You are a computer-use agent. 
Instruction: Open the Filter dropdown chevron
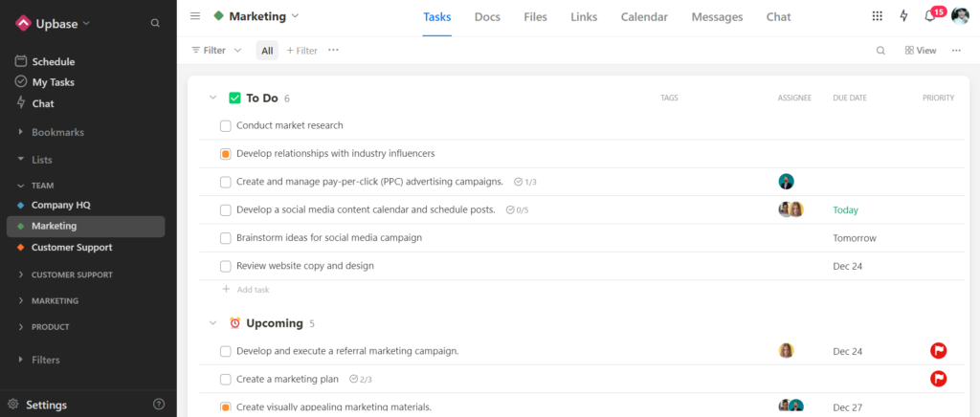tap(237, 51)
